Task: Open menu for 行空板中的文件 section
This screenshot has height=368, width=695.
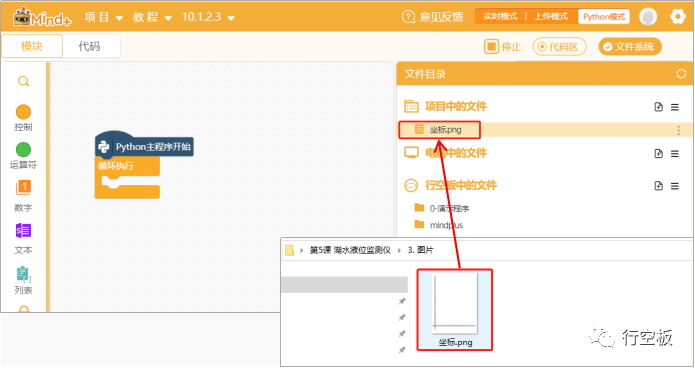Action: coord(675,186)
